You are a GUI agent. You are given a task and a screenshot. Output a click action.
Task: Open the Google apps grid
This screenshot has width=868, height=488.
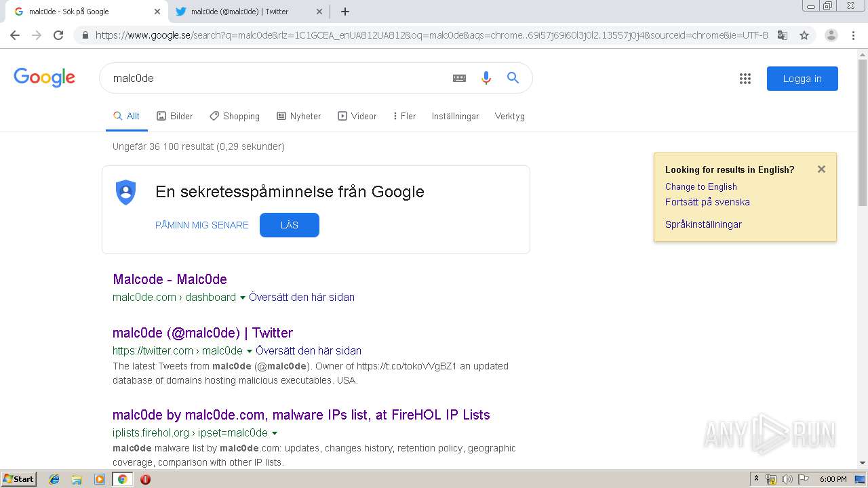tap(745, 79)
